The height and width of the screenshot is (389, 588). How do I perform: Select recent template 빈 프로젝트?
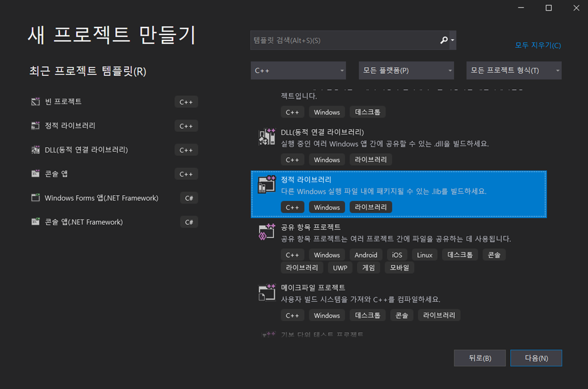click(x=63, y=102)
